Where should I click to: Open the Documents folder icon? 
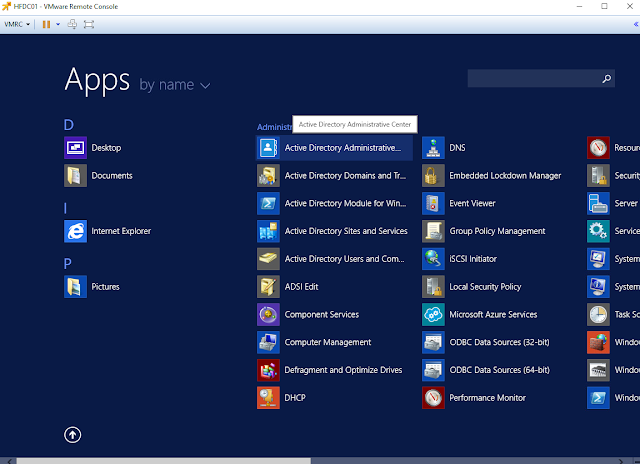(76, 175)
